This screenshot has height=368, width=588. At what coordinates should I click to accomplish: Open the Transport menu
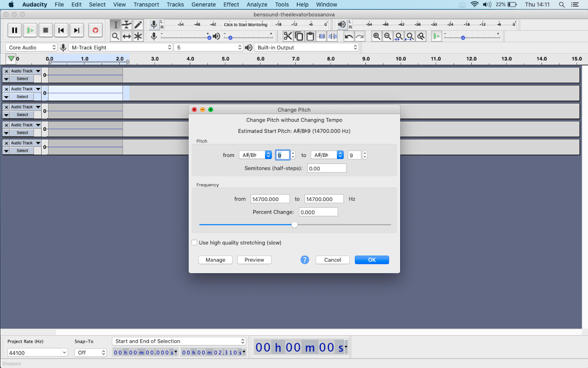[x=146, y=5]
